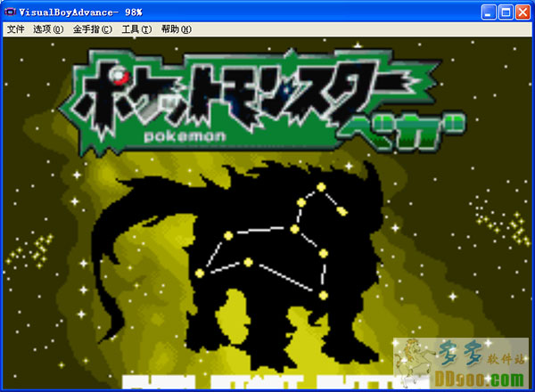Click the VisualBoyAdvance title bar icon
Image resolution: width=535 pixels, height=392 pixels.
click(x=10, y=12)
